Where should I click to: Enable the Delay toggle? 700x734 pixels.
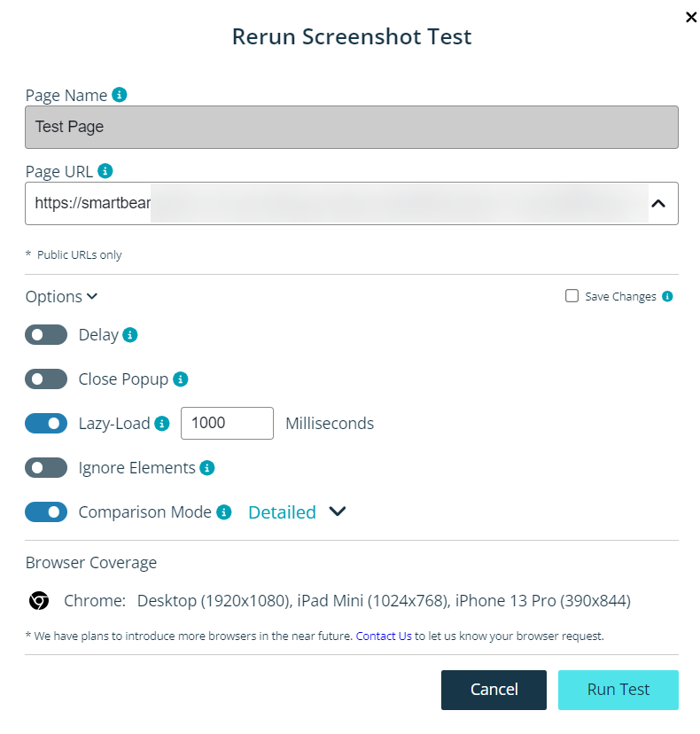click(x=46, y=334)
